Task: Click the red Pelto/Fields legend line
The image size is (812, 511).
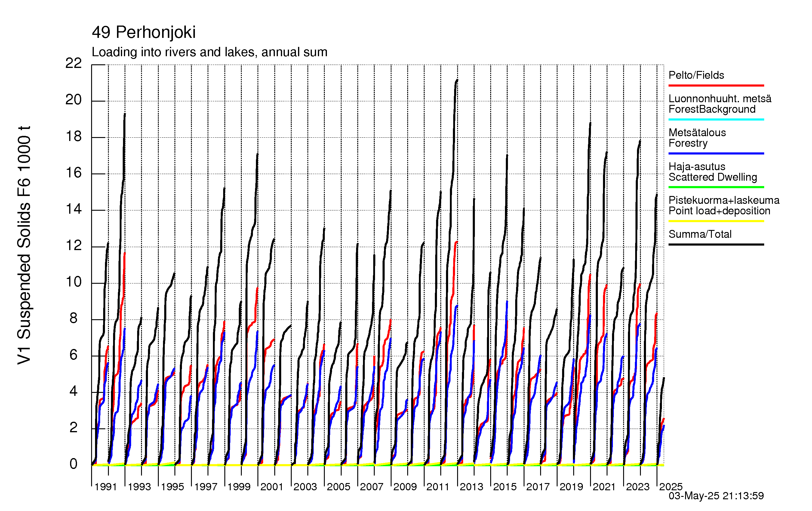Action: click(x=716, y=86)
